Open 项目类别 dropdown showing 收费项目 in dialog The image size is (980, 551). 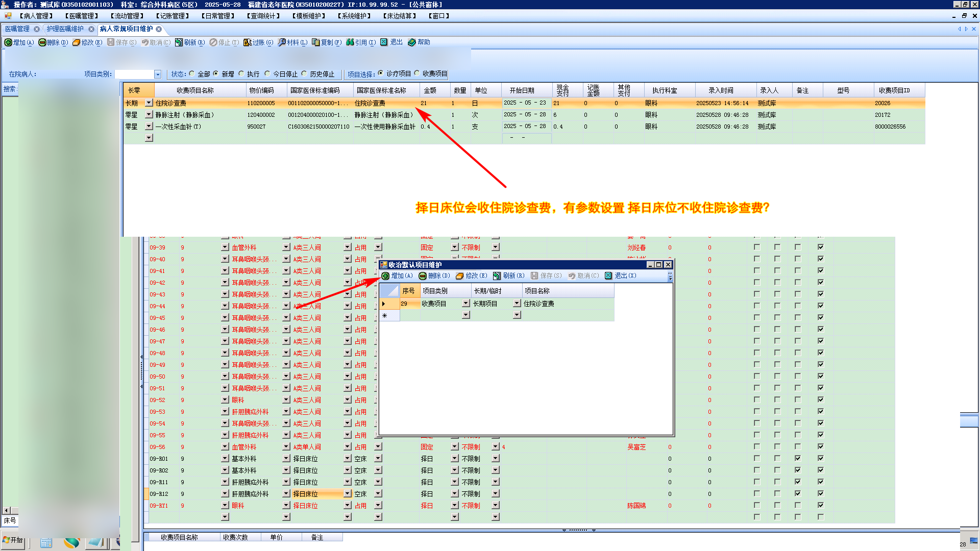pos(465,303)
